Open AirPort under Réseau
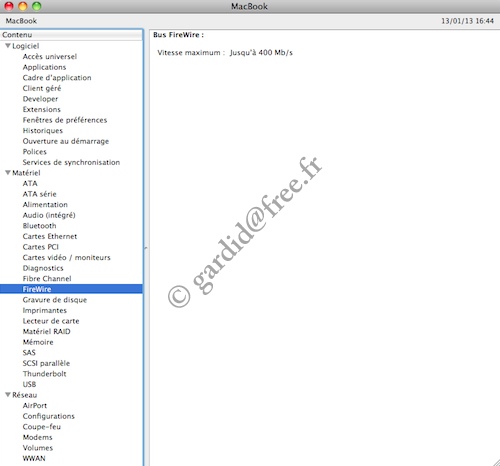 tap(35, 405)
